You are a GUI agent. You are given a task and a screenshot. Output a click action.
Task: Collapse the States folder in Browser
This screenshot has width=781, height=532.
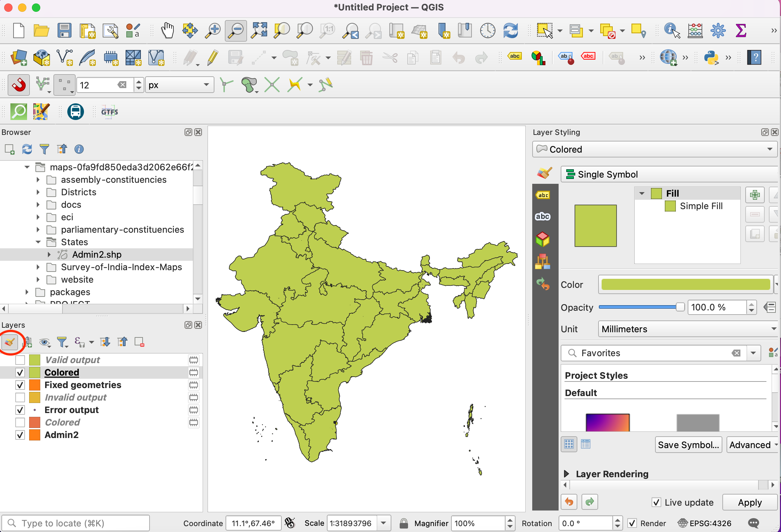(38, 242)
